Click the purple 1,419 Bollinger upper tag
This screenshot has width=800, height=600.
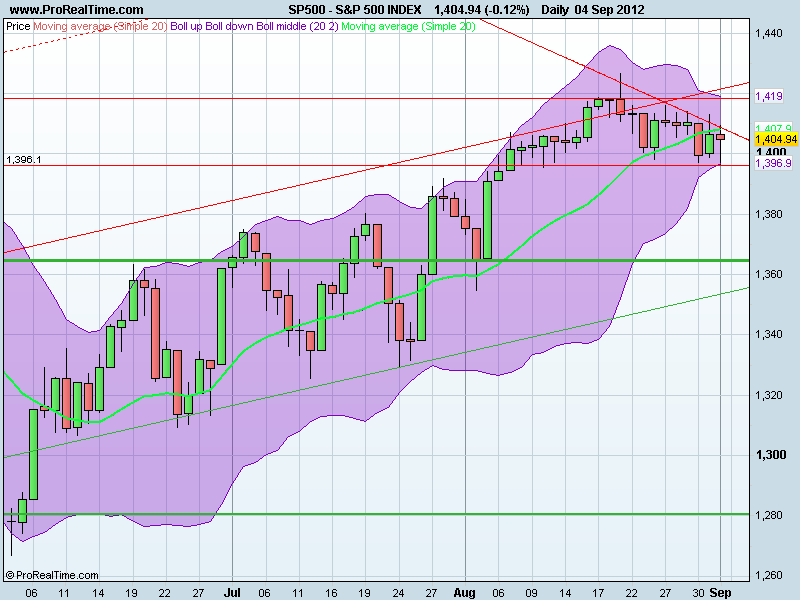click(769, 96)
